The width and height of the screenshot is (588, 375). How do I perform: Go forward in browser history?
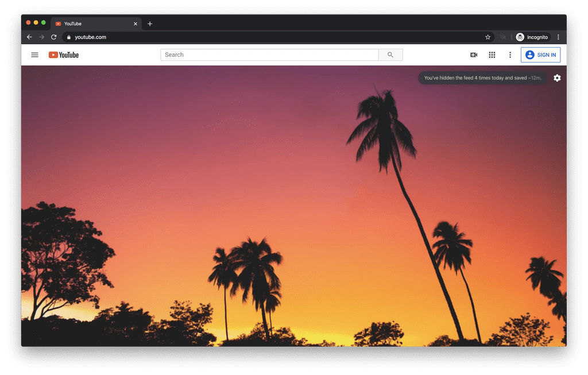(41, 37)
